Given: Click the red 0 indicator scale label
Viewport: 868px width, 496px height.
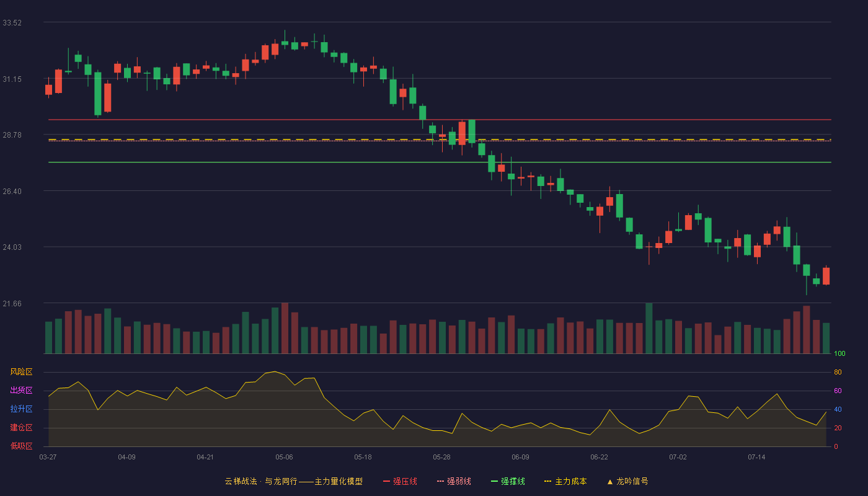Looking at the screenshot, I should click(x=836, y=446).
